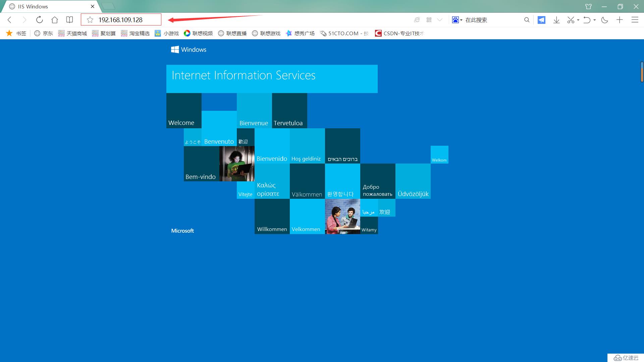Image resolution: width=644 pixels, height=362 pixels.
Task: Open the 51CTO.COM bookmark
Action: [344, 33]
